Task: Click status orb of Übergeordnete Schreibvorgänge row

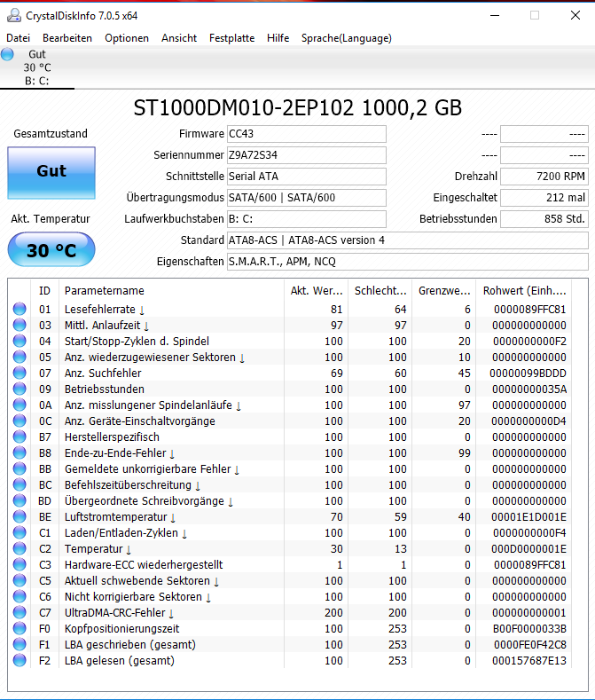Action: pyautogui.click(x=20, y=500)
